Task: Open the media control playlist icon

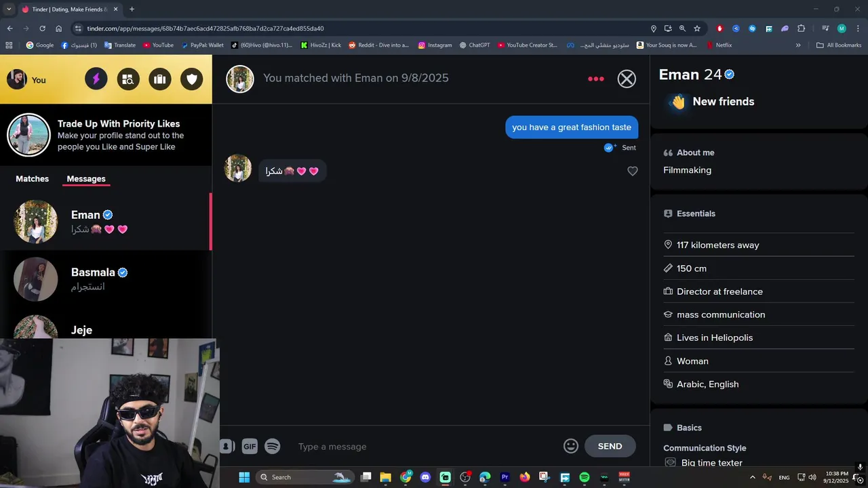Action: pos(825,28)
